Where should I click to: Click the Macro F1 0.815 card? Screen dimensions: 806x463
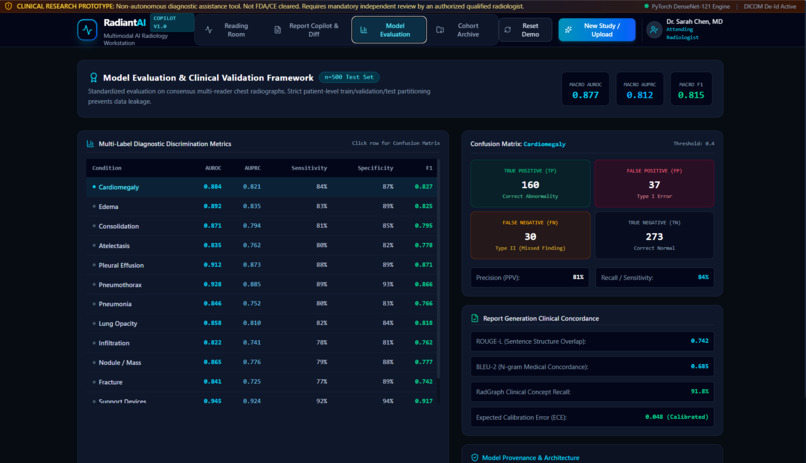[691, 89]
